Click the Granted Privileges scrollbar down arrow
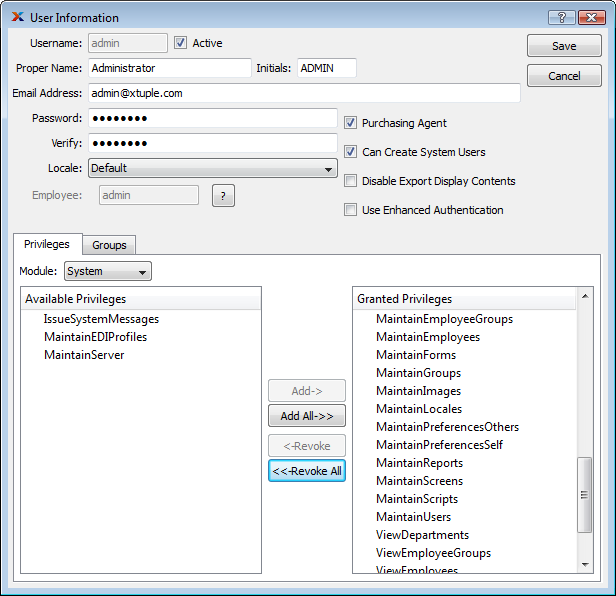The image size is (616, 596). [x=586, y=565]
